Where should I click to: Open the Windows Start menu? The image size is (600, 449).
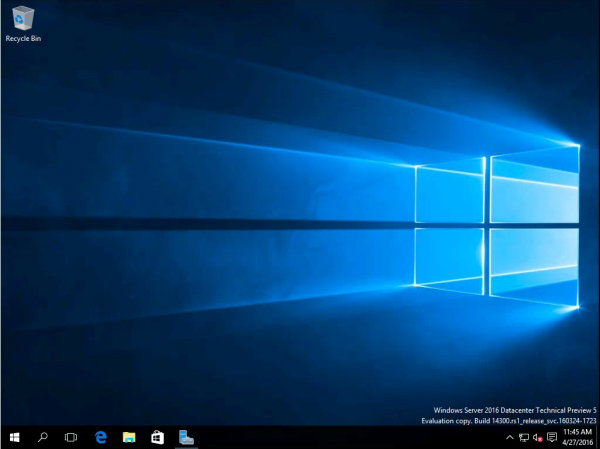coord(15,437)
